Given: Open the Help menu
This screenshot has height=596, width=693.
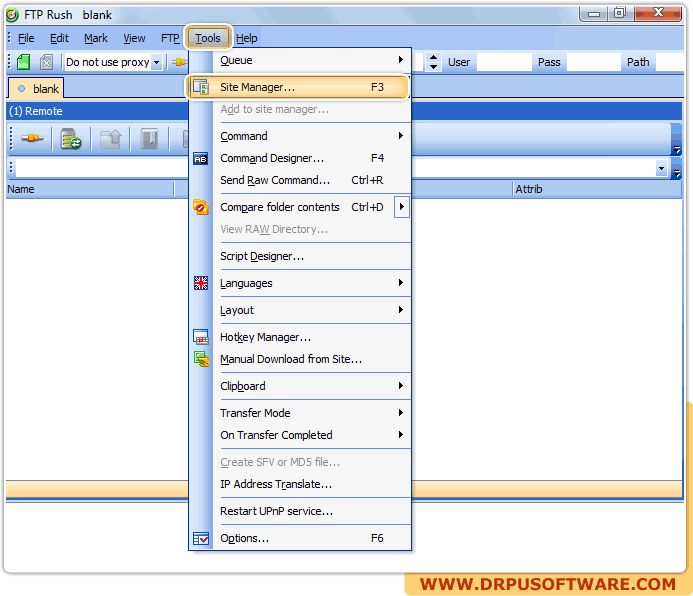Looking at the screenshot, I should (247, 38).
